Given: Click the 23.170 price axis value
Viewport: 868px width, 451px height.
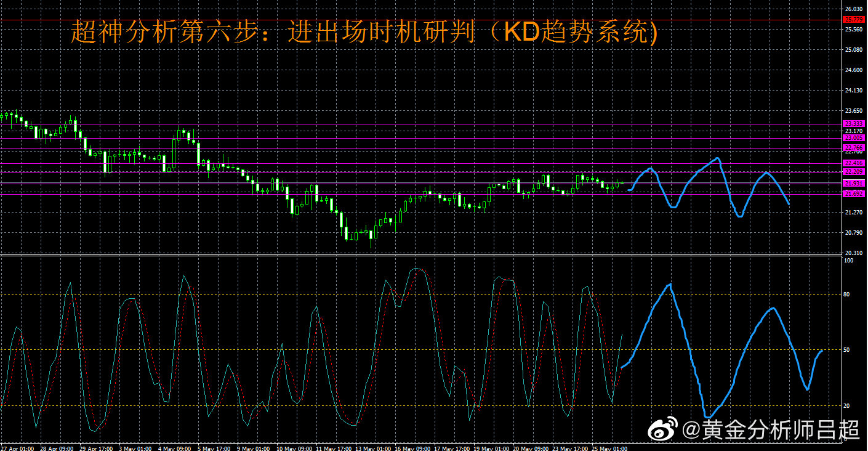Looking at the screenshot, I should click(x=853, y=131).
